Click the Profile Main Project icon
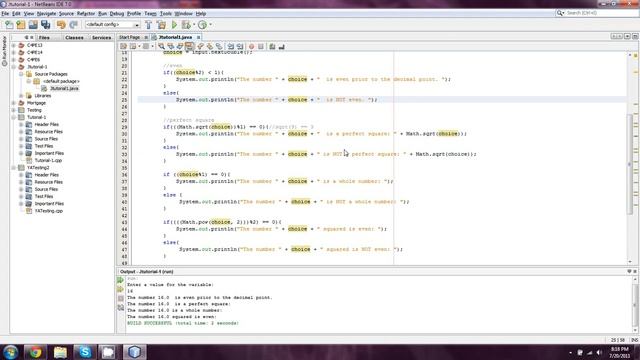 click(x=202, y=25)
